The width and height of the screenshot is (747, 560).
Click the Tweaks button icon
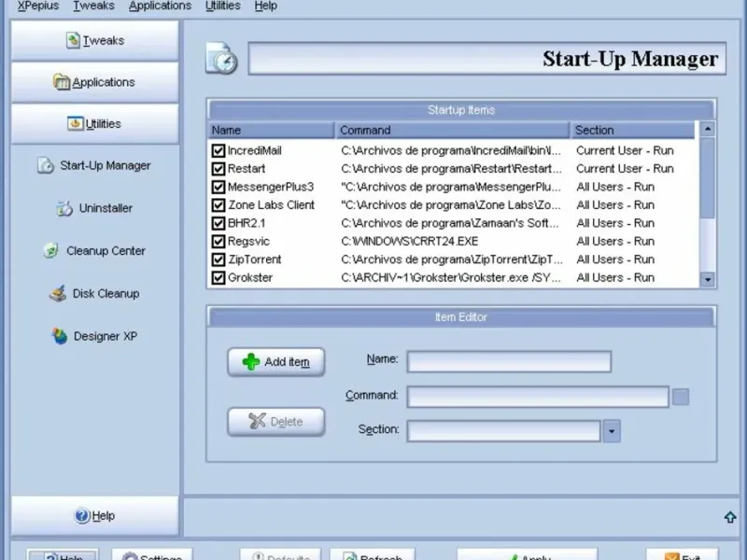[73, 40]
